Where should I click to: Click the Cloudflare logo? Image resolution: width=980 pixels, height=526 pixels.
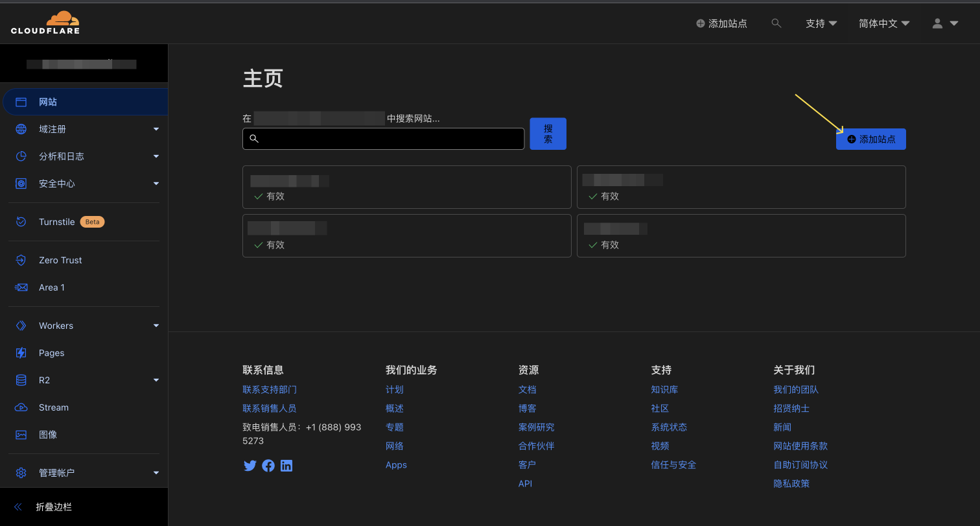(45, 23)
